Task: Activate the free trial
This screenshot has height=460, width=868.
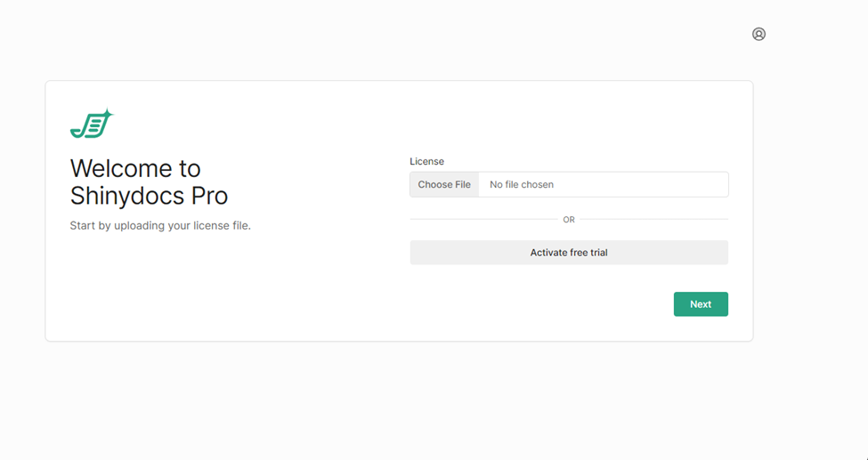Action: tap(569, 253)
